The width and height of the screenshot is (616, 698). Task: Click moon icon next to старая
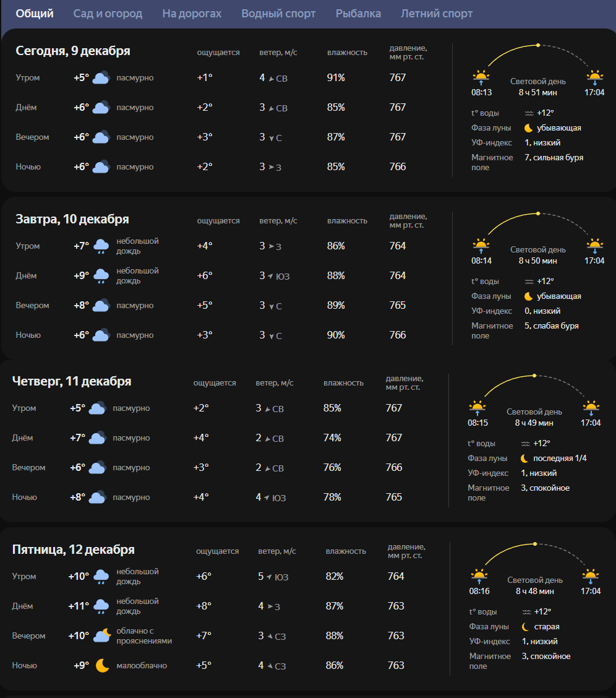pyautogui.click(x=526, y=627)
